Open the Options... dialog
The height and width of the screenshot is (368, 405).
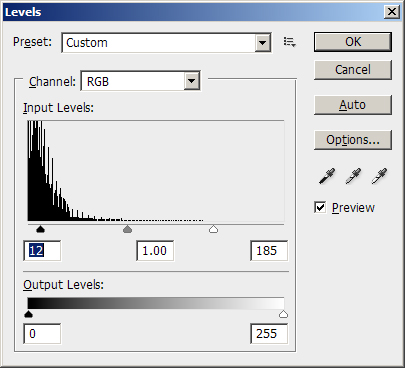[353, 140]
